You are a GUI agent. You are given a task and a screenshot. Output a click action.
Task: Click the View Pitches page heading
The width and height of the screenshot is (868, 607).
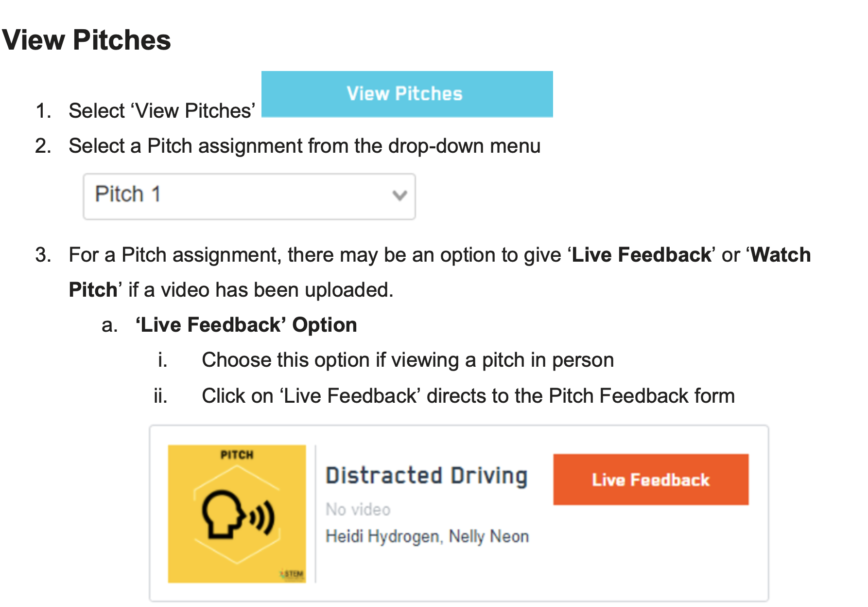click(87, 40)
